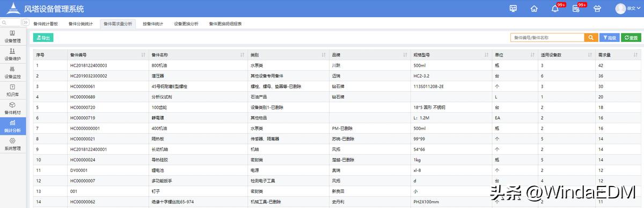Open 设备管理 in the sidebar
The height and width of the screenshot is (208, 644).
click(x=13, y=37)
